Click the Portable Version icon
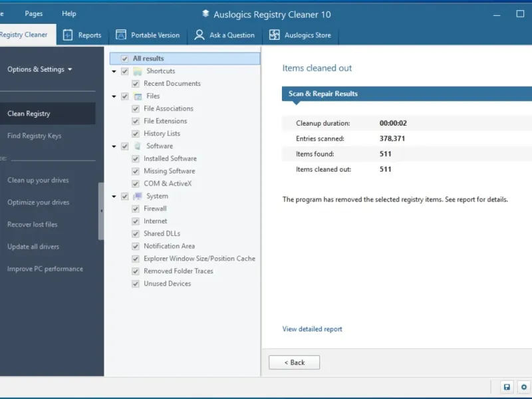Viewport: 532px width, 399px height. tap(120, 35)
